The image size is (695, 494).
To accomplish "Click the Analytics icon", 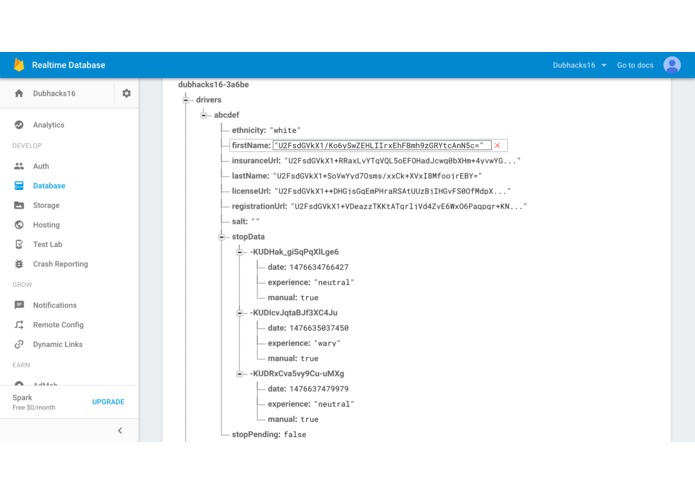I will (x=19, y=125).
